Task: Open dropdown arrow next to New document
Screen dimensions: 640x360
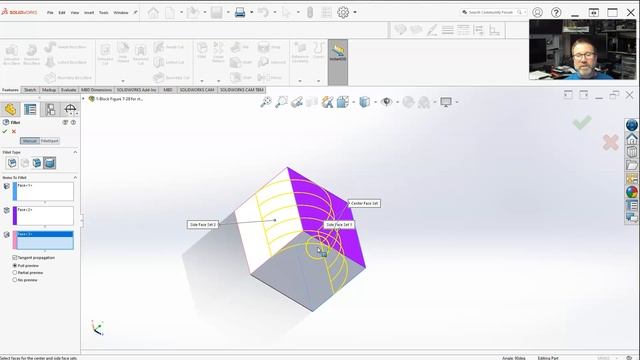Action: (x=181, y=13)
